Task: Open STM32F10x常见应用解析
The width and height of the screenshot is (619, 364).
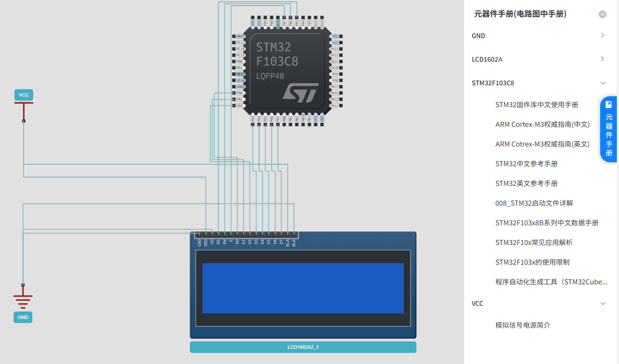Action: coord(534,242)
